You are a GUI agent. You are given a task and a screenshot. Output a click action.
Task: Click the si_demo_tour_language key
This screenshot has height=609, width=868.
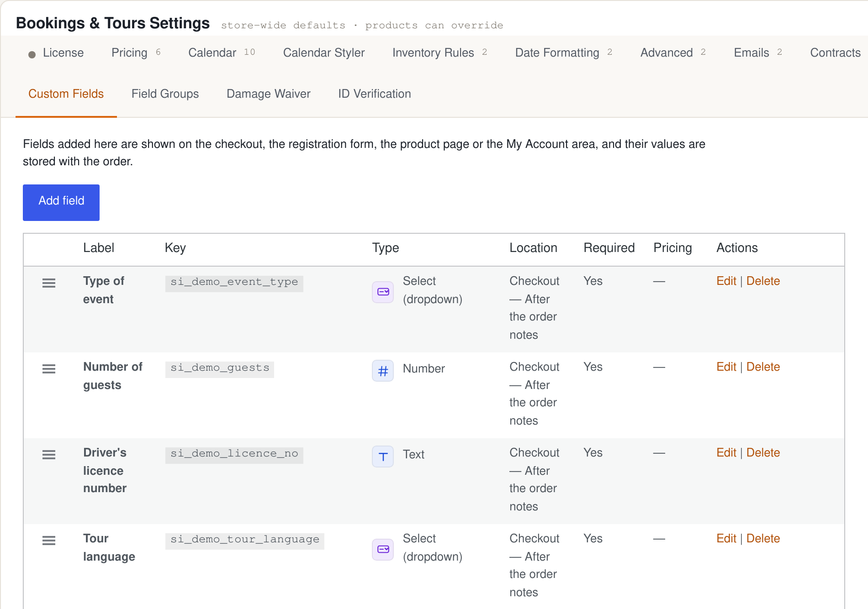[x=245, y=541]
